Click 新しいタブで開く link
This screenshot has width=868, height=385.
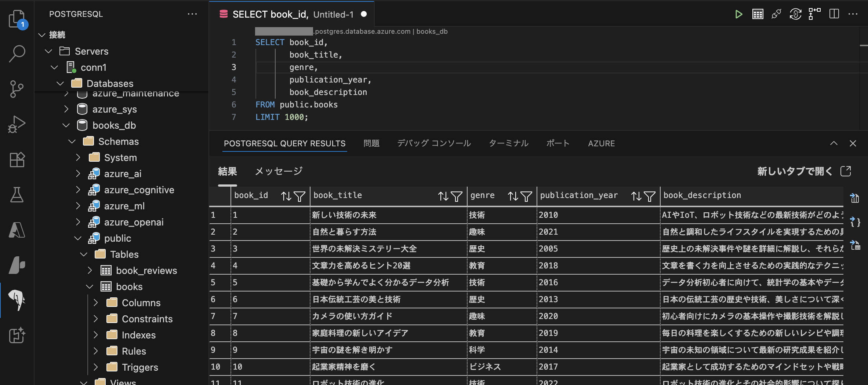pos(804,171)
